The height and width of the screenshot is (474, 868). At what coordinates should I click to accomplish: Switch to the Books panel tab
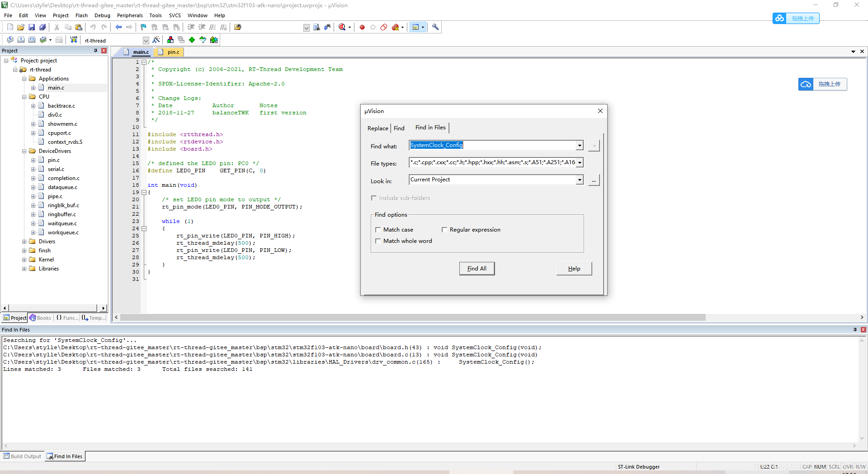pyautogui.click(x=40, y=318)
